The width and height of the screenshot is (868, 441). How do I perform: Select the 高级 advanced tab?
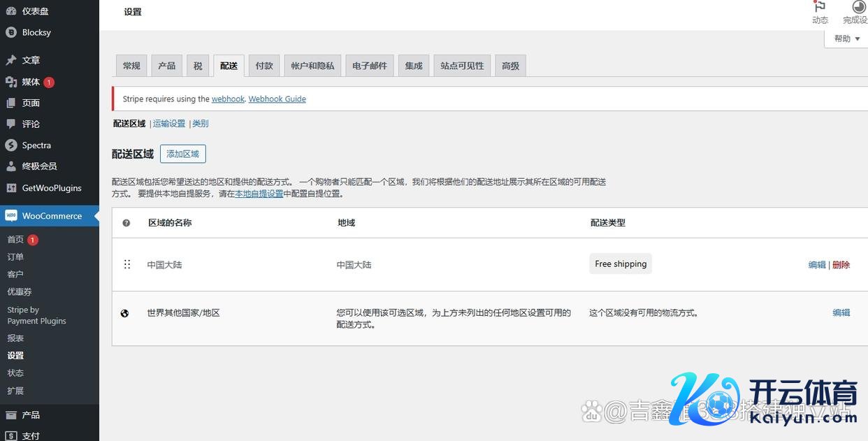[x=510, y=66]
